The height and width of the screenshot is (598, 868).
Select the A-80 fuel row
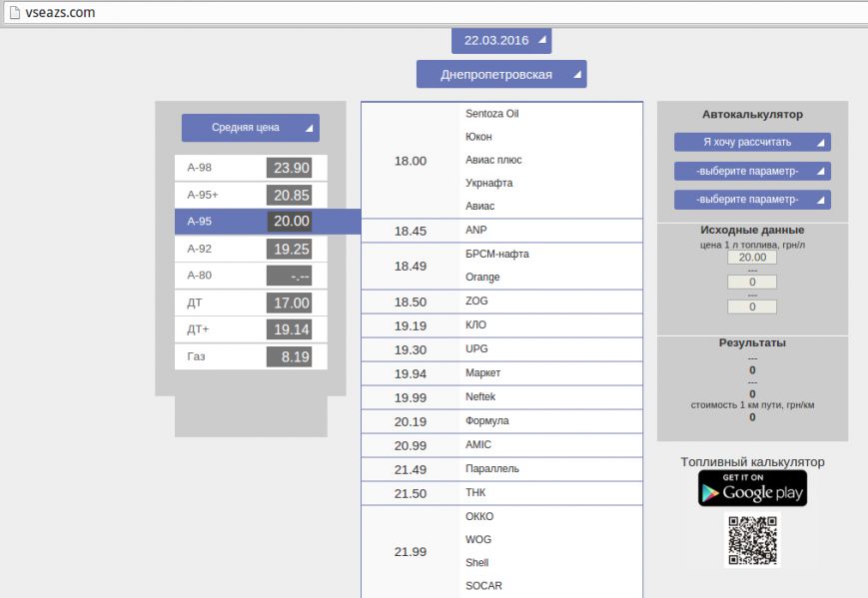click(251, 276)
